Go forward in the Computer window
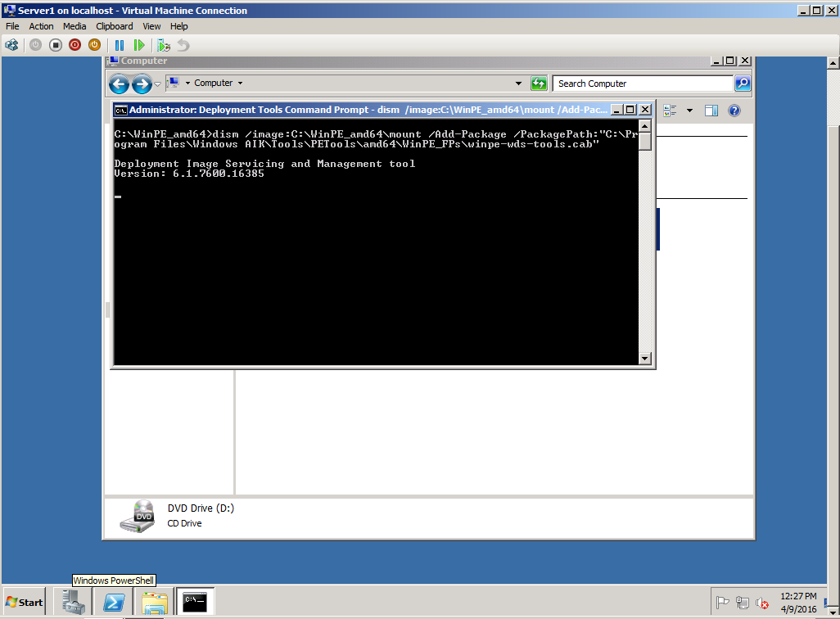 point(142,84)
